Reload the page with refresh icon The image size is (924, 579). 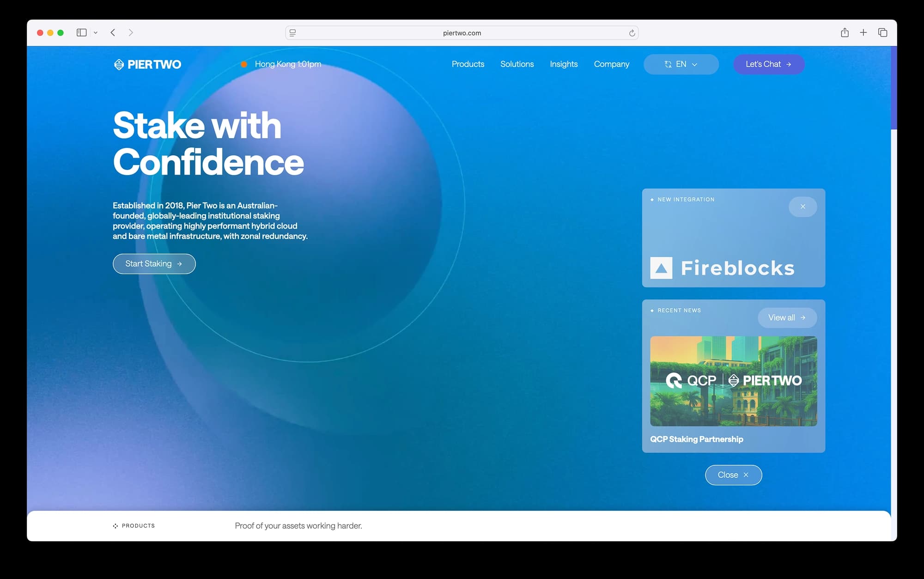pos(632,33)
